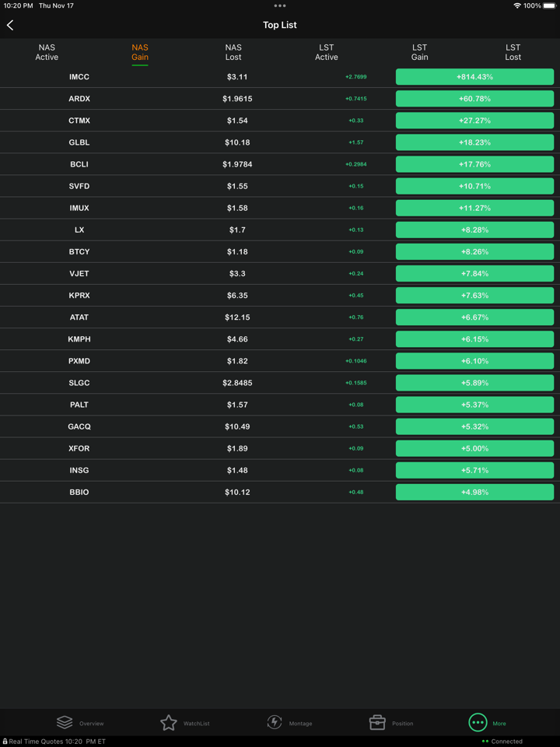The image size is (560, 747).
Task: Tap the +60.78% badge for ARDX
Action: click(474, 99)
